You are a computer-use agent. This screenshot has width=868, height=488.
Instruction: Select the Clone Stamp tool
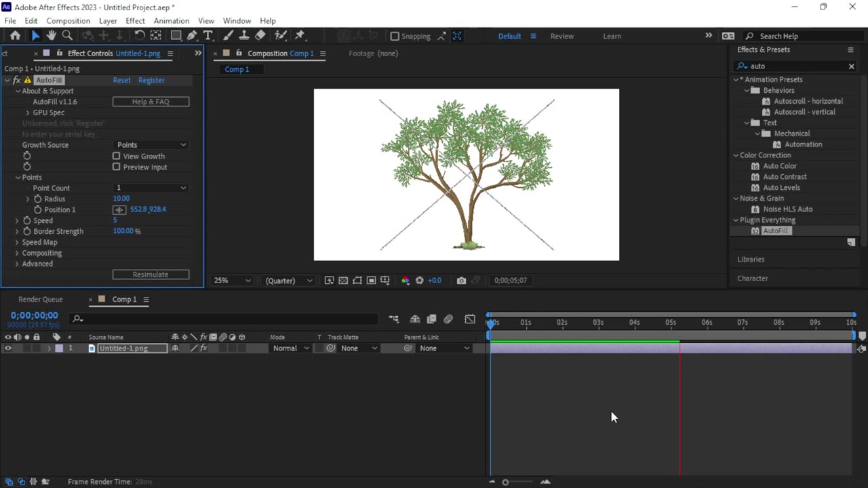pyautogui.click(x=244, y=36)
